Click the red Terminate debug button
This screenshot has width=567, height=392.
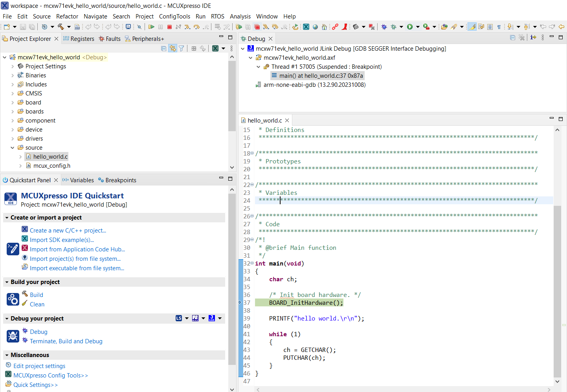pos(169,27)
